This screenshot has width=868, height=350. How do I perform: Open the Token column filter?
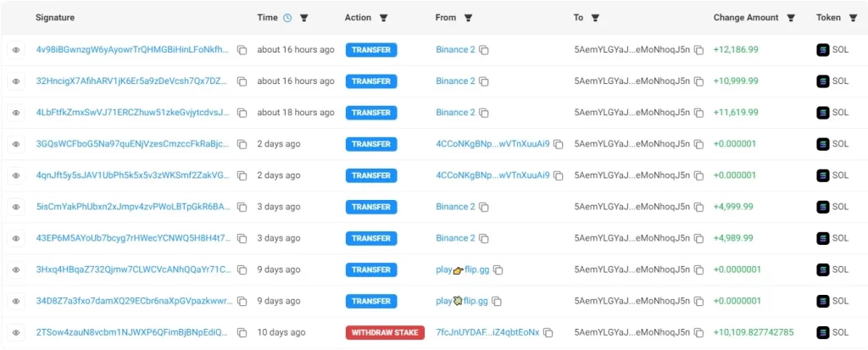851,18
